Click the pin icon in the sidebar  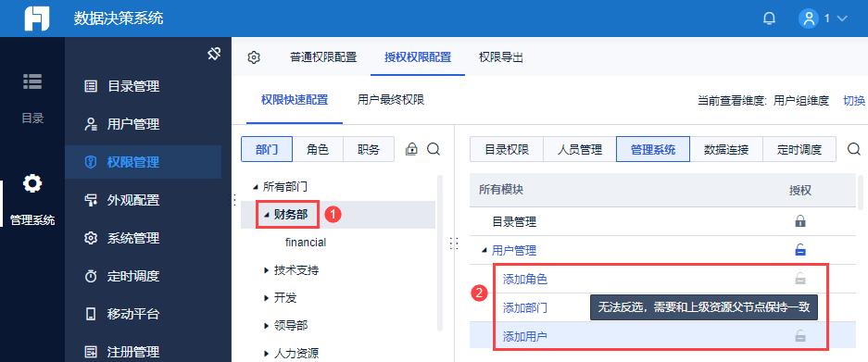pos(214,54)
